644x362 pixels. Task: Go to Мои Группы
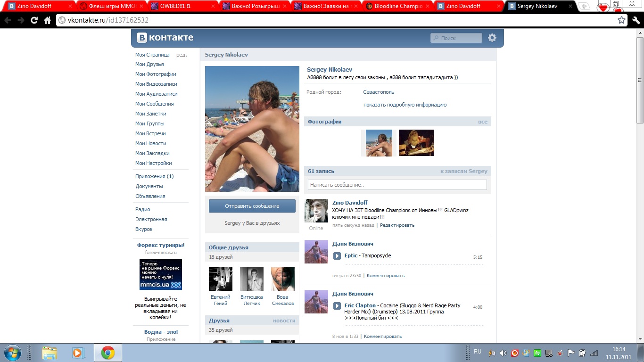(150, 123)
